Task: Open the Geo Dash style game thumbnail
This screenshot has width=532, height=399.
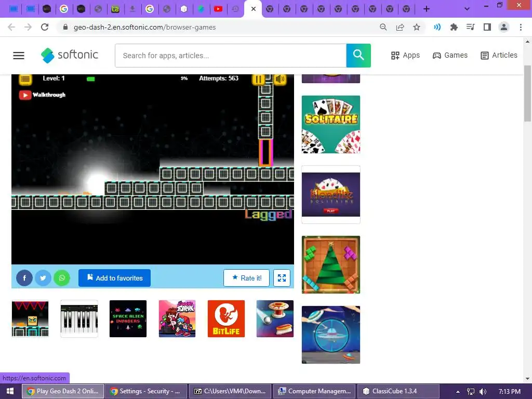Action: click(x=30, y=318)
